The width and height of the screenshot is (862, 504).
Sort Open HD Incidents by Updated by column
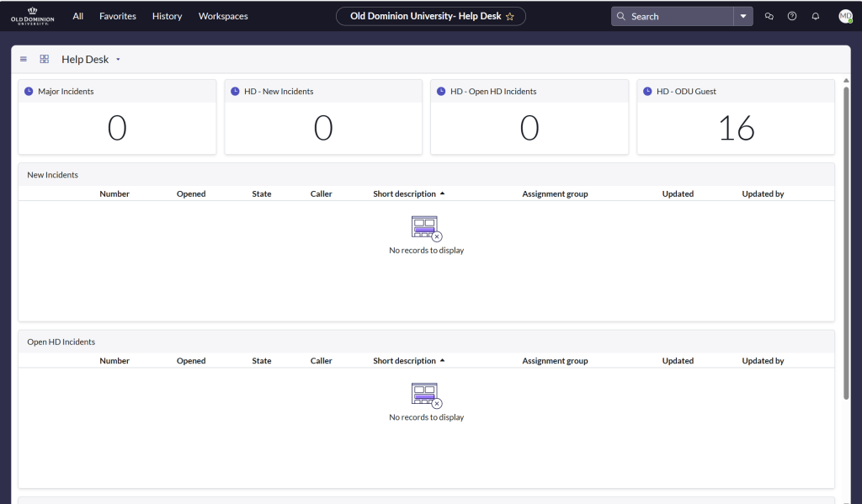coord(763,361)
